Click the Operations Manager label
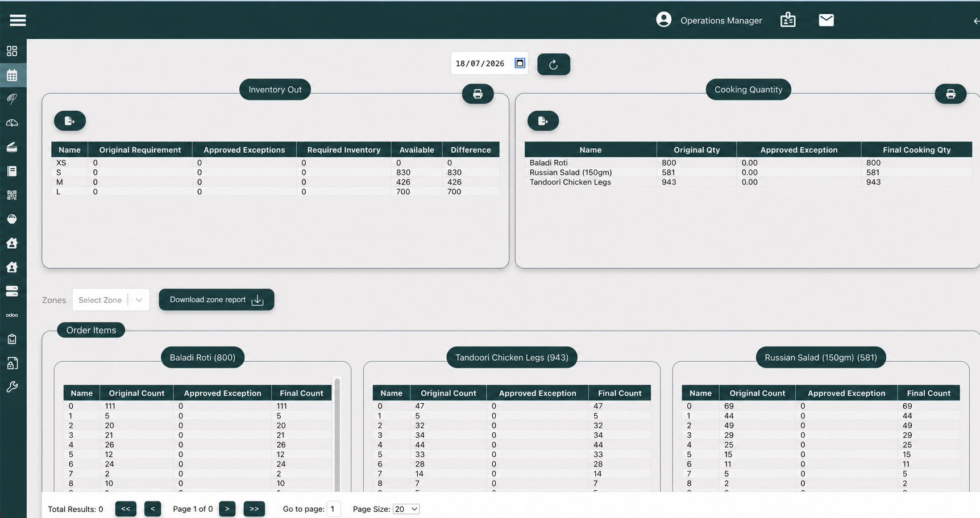Viewport: 980px width, 518px height. click(721, 20)
